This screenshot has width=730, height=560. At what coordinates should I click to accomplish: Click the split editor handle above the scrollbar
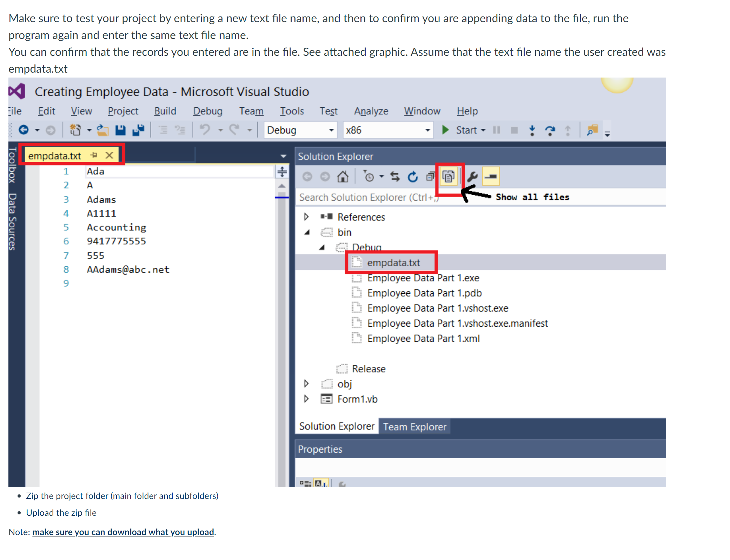pos(282,172)
